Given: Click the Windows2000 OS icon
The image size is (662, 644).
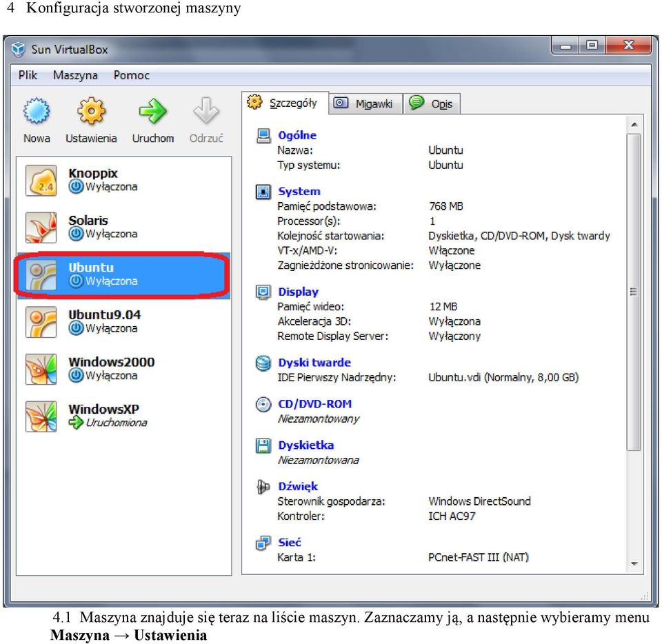Looking at the screenshot, I should pyautogui.click(x=41, y=370).
